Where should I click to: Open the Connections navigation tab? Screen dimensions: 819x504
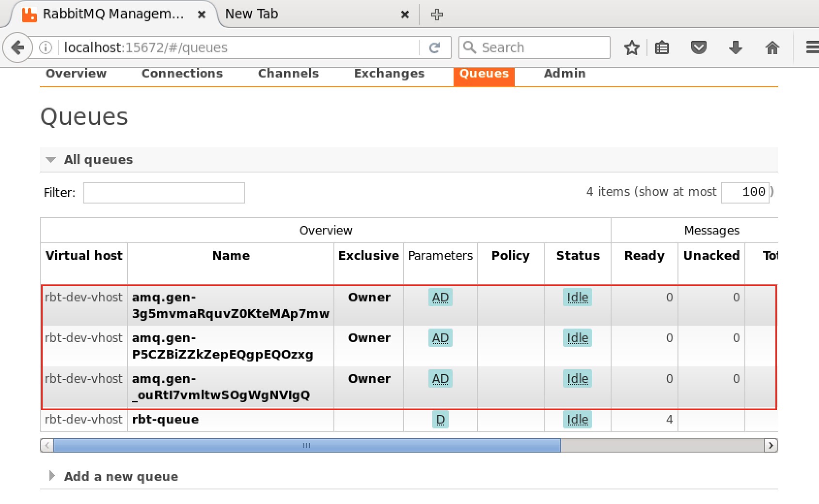click(182, 73)
